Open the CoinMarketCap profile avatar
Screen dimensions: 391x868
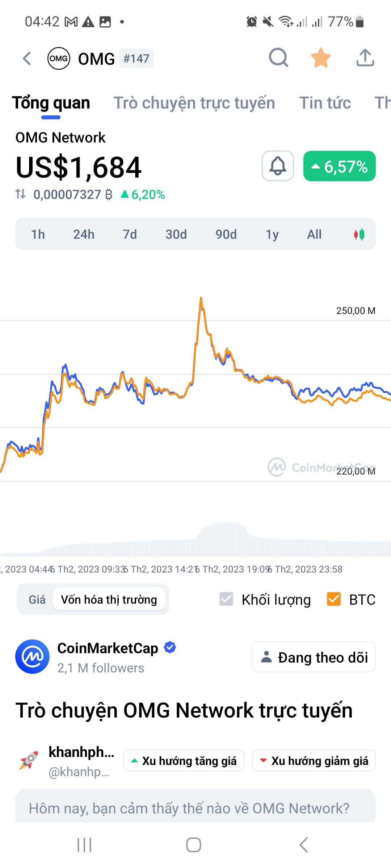(33, 656)
